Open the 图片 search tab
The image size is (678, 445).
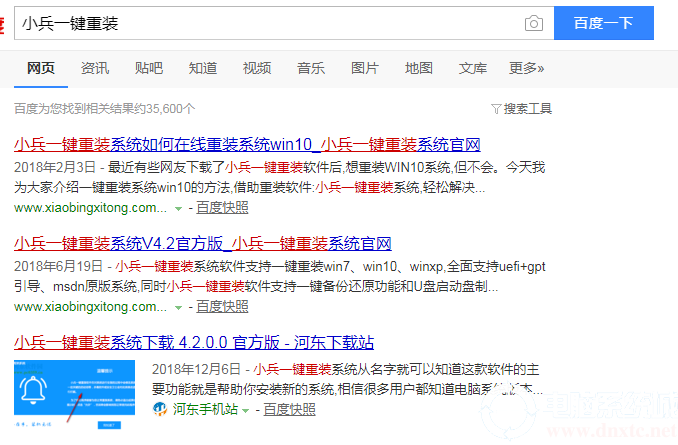[365, 68]
